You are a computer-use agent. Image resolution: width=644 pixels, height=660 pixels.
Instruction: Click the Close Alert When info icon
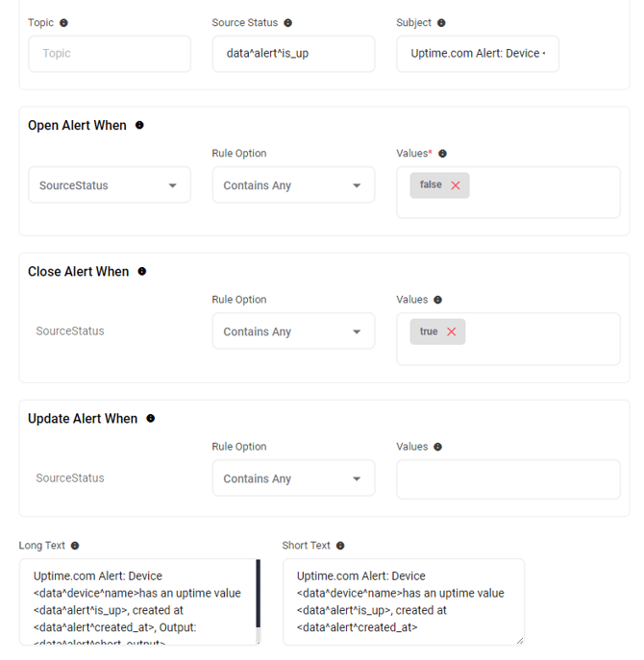pyautogui.click(x=141, y=272)
